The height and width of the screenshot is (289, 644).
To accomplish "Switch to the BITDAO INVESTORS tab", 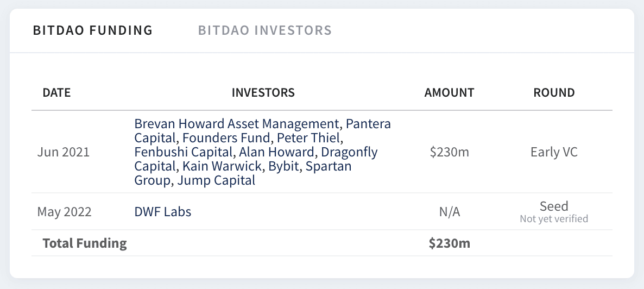I will (264, 30).
